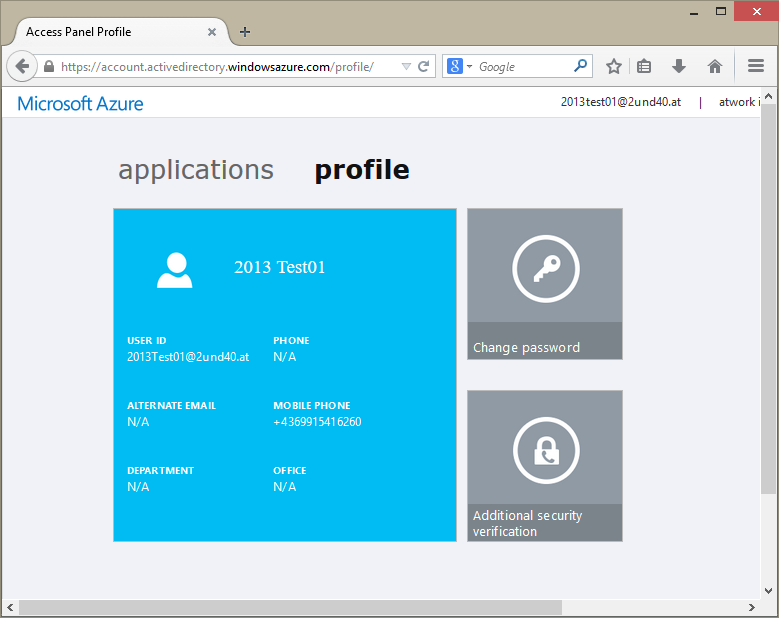
Task: Click the Microsoft Azure logo link
Action: pyautogui.click(x=80, y=103)
